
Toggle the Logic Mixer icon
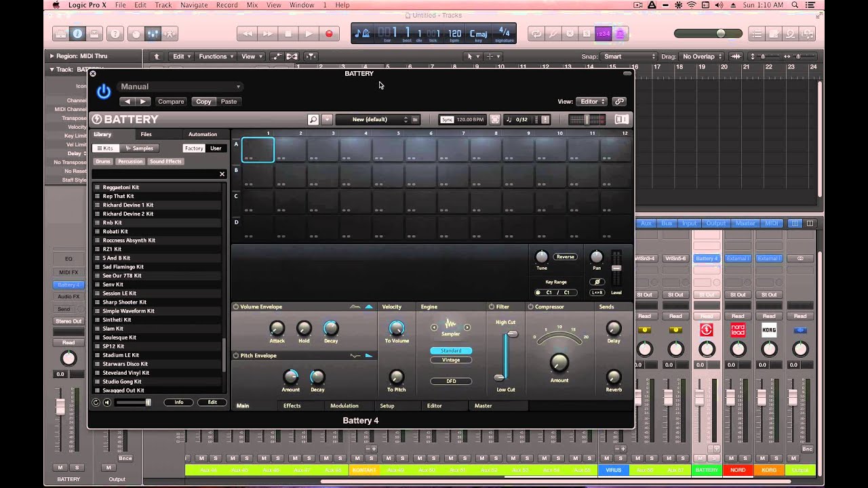click(153, 34)
